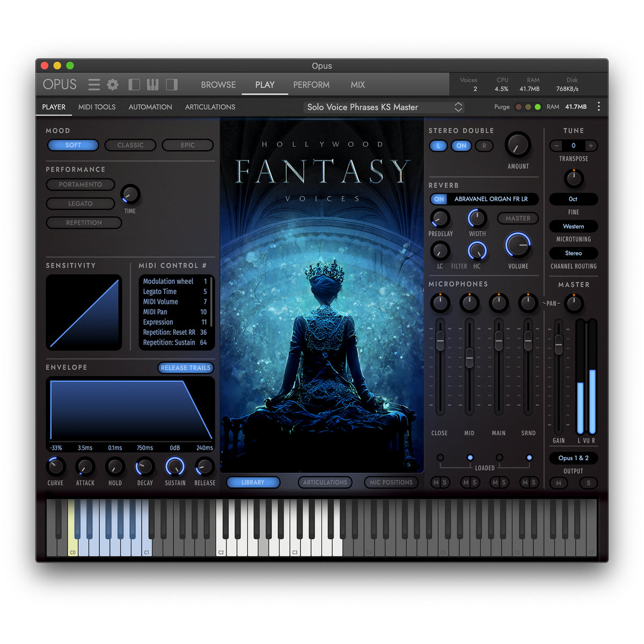Toggle the right sidebar panel icon

pos(172,84)
